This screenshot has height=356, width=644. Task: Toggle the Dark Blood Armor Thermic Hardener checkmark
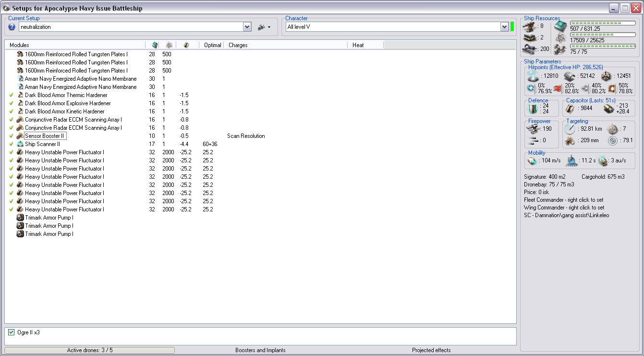(11, 95)
